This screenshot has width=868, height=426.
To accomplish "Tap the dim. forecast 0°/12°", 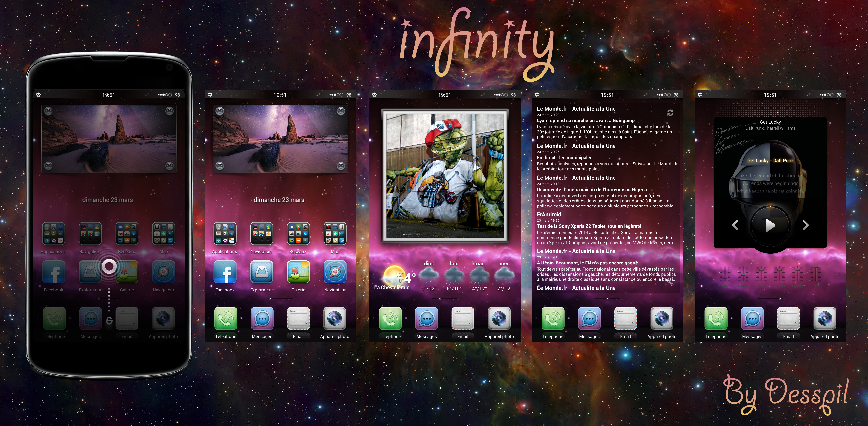I will pos(429,276).
